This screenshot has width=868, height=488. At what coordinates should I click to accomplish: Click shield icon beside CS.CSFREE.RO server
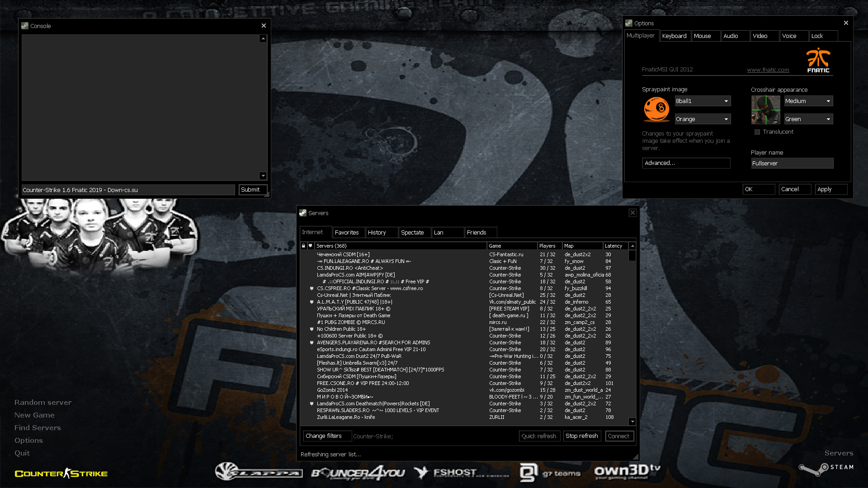[311, 288]
